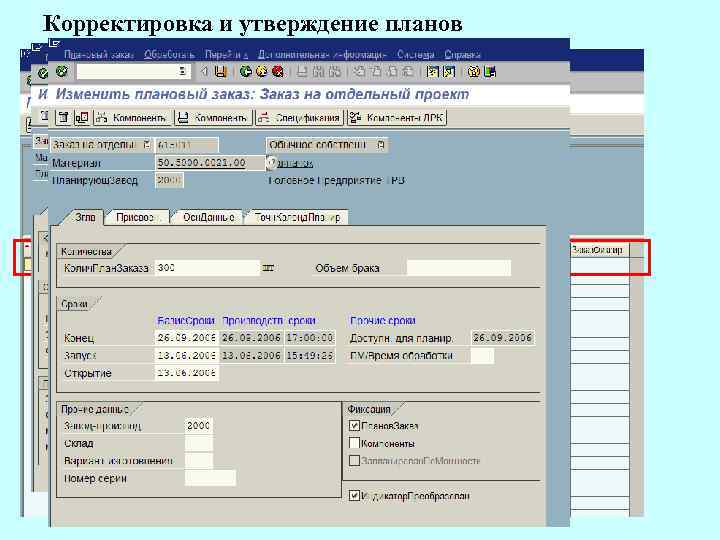Switch to the ТочКонцаПланир tab
720x540 pixels.
tap(298, 217)
